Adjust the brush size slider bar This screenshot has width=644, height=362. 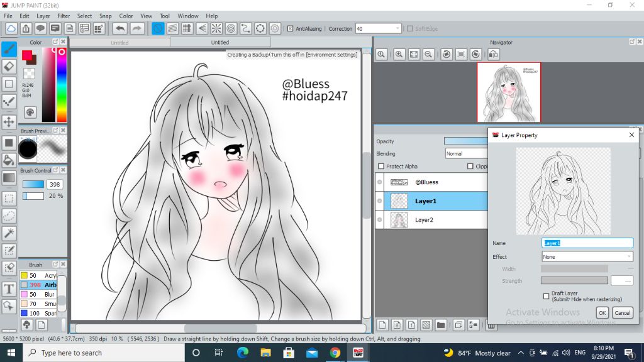click(x=33, y=184)
